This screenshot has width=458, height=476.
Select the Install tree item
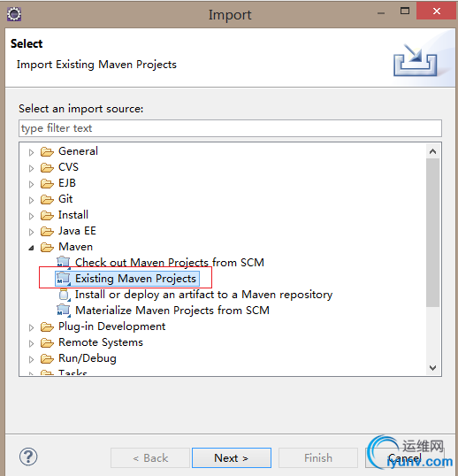click(x=73, y=215)
